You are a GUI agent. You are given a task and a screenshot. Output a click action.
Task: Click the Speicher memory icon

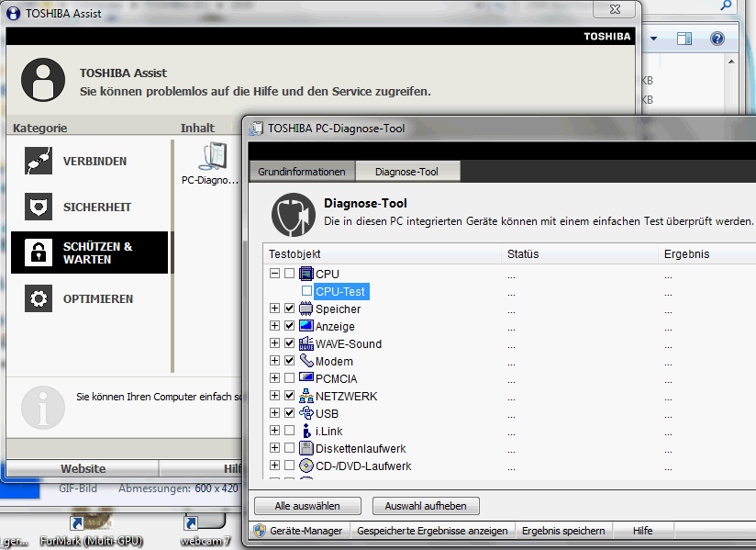pos(306,309)
